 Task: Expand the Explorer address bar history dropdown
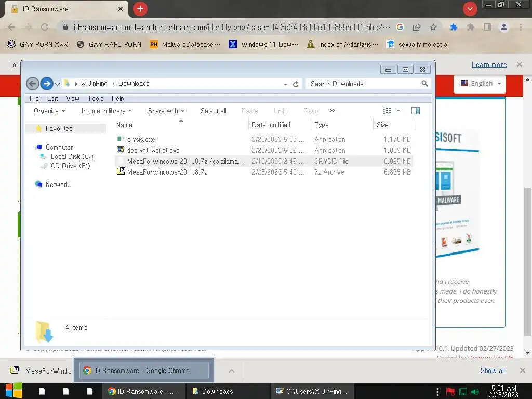pyautogui.click(x=285, y=84)
